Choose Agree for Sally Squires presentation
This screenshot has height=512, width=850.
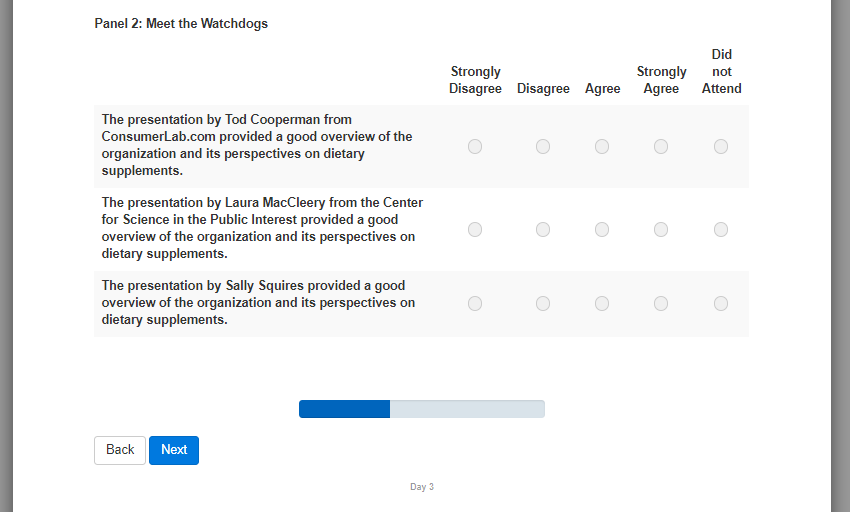point(602,303)
